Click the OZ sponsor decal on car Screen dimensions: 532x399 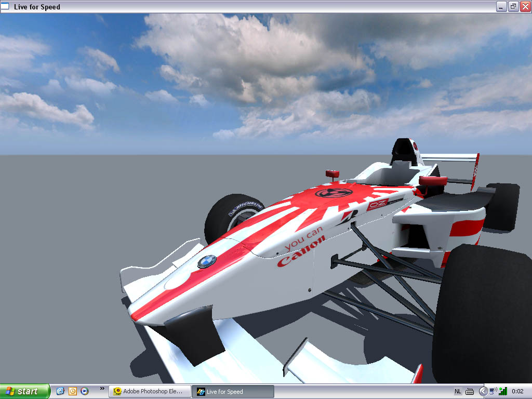coord(377,204)
